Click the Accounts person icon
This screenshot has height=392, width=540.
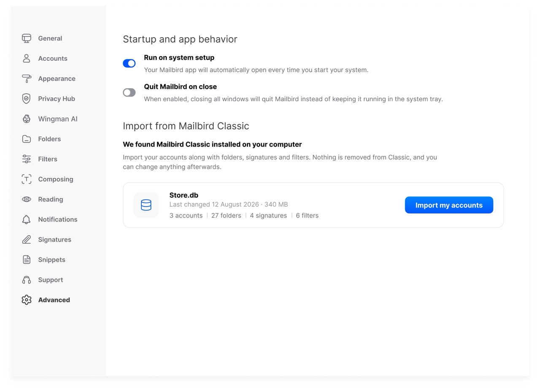pos(27,59)
